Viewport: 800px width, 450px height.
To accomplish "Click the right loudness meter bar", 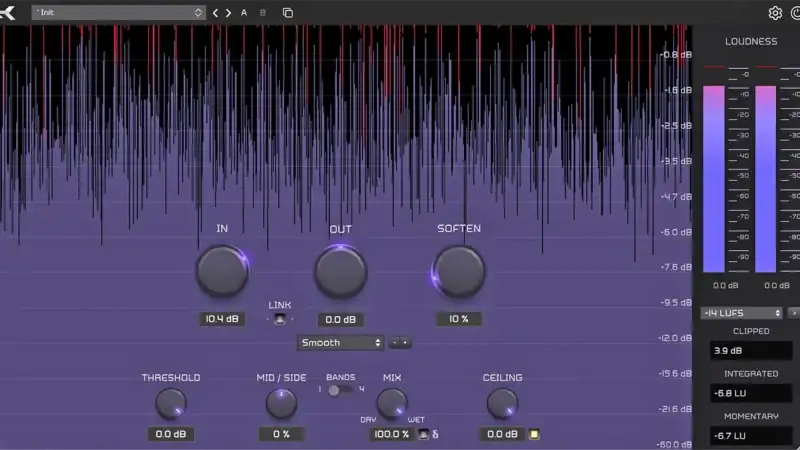I will (x=765, y=179).
